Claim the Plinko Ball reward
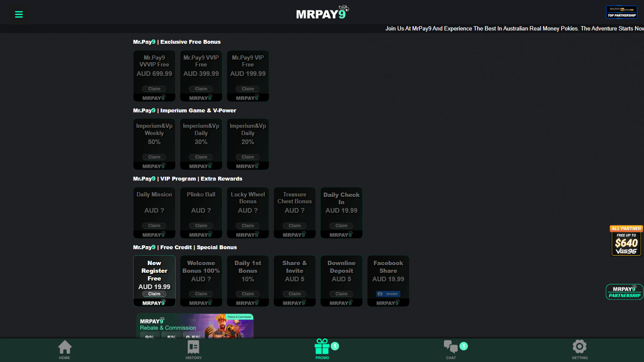644x362 pixels. (201, 226)
